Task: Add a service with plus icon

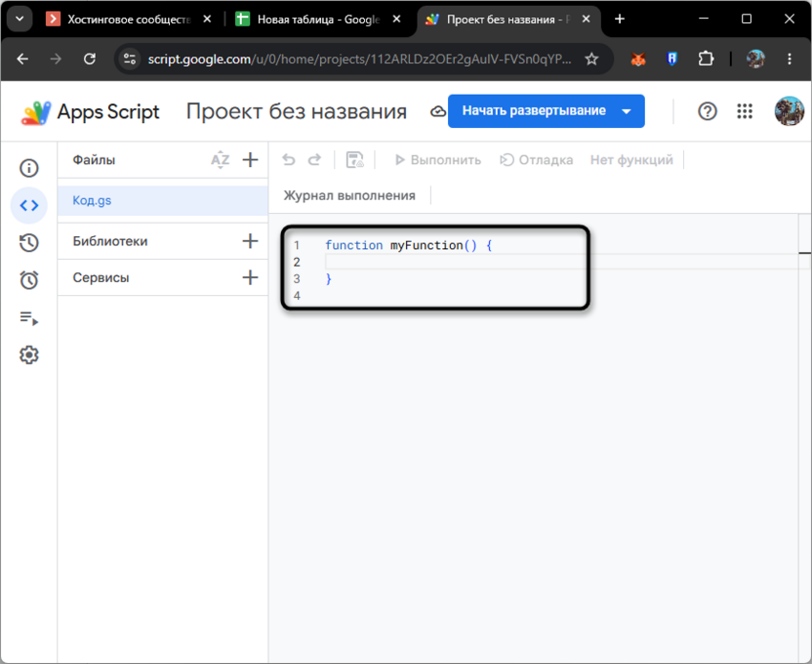Action: click(x=250, y=277)
